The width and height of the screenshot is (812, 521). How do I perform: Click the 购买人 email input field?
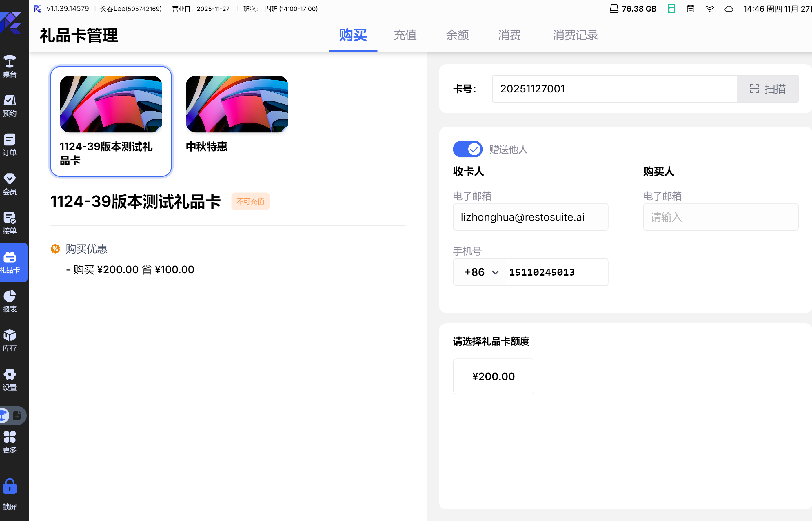(720, 217)
